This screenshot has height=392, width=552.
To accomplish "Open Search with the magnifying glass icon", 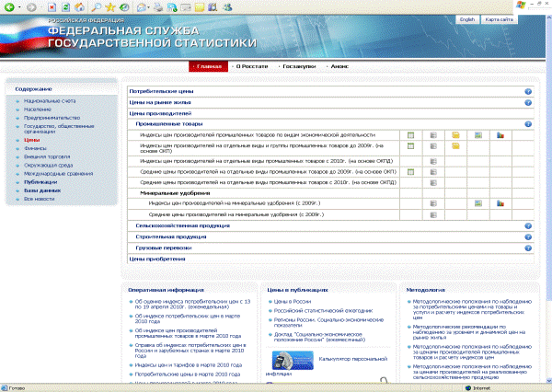I will click(x=96, y=6).
